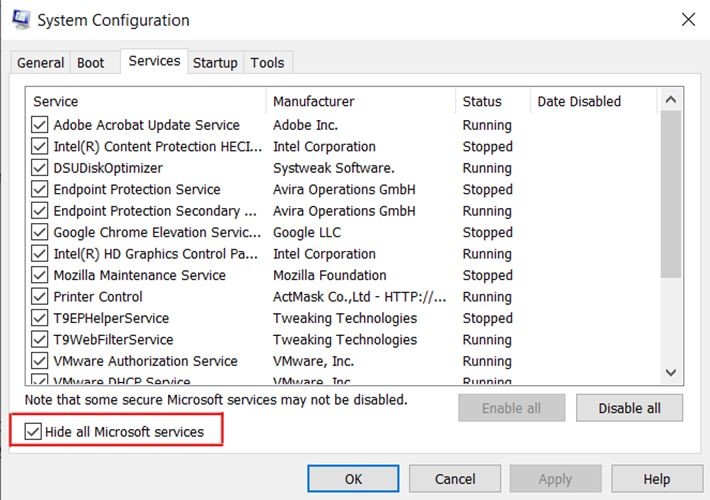Switch to the General tab
Image resolution: width=710 pixels, height=500 pixels.
click(41, 63)
